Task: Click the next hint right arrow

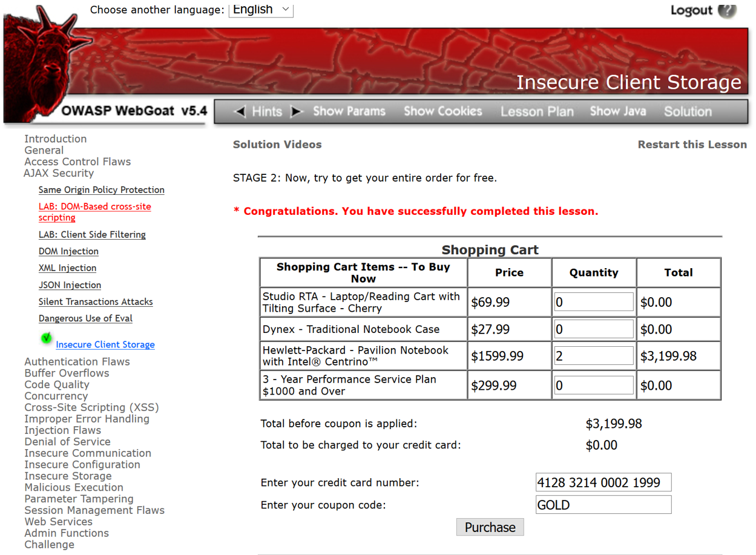Action: coord(297,111)
